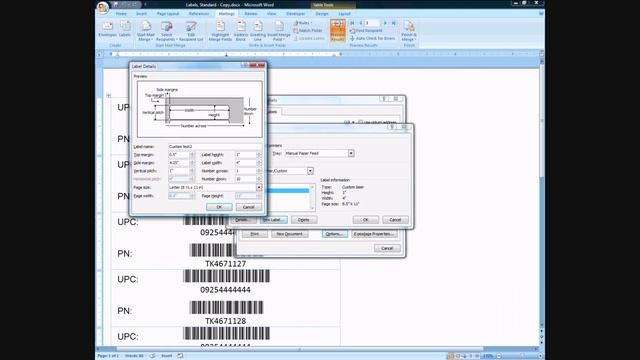Viewport: 640px width, 360px height.
Task: Go to the last record arrow
Action: pos(393,23)
